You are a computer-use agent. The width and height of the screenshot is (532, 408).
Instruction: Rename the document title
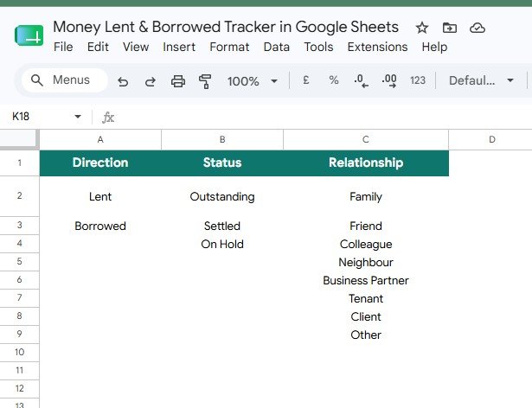(x=226, y=27)
